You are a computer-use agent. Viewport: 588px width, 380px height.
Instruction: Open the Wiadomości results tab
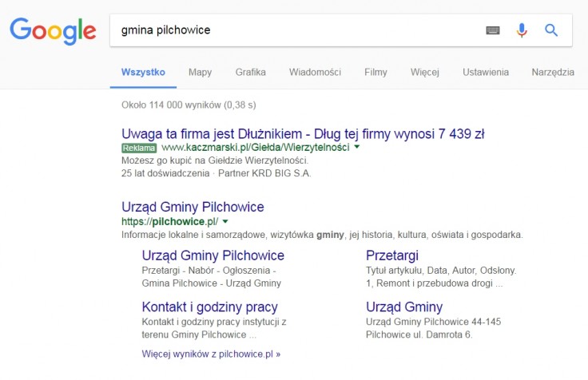point(315,72)
